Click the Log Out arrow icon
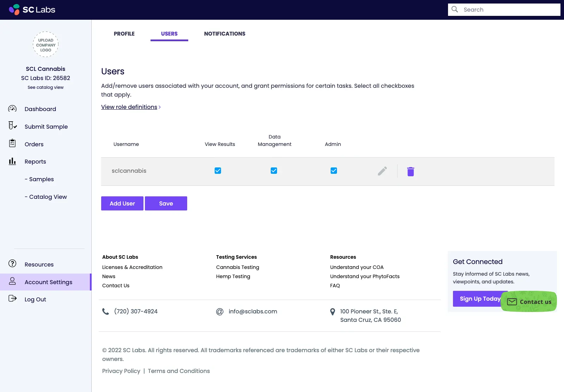The width and height of the screenshot is (564, 392). pyautogui.click(x=12, y=299)
